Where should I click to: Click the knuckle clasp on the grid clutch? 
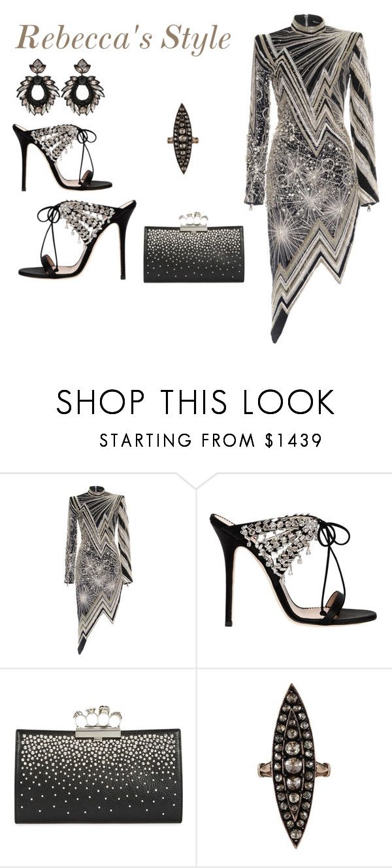pyautogui.click(x=98, y=718)
